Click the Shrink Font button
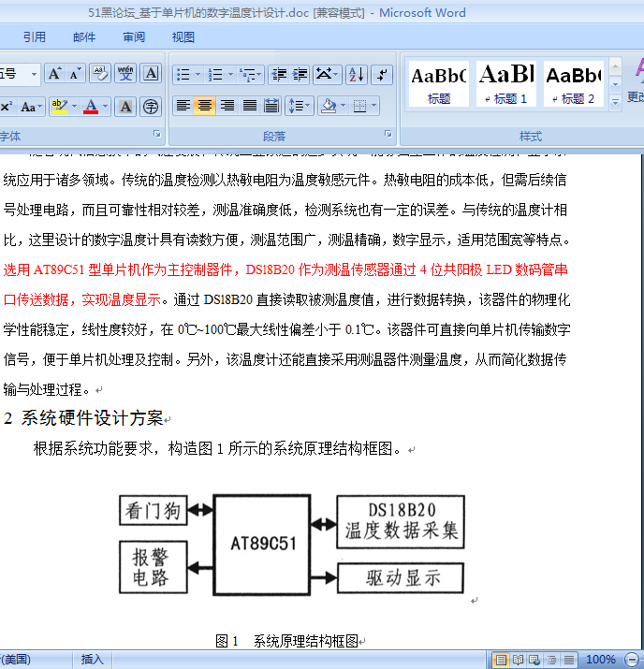 point(76,74)
